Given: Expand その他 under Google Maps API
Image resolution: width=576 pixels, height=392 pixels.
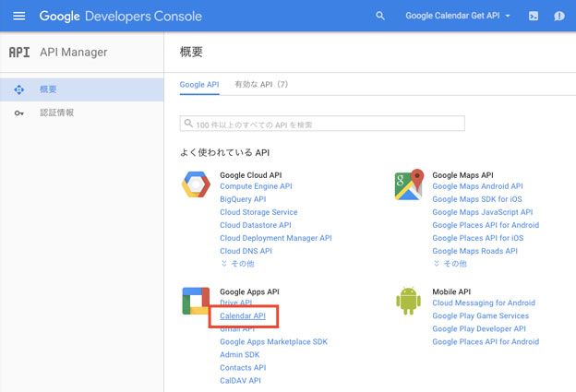Looking at the screenshot, I should pos(450,264).
